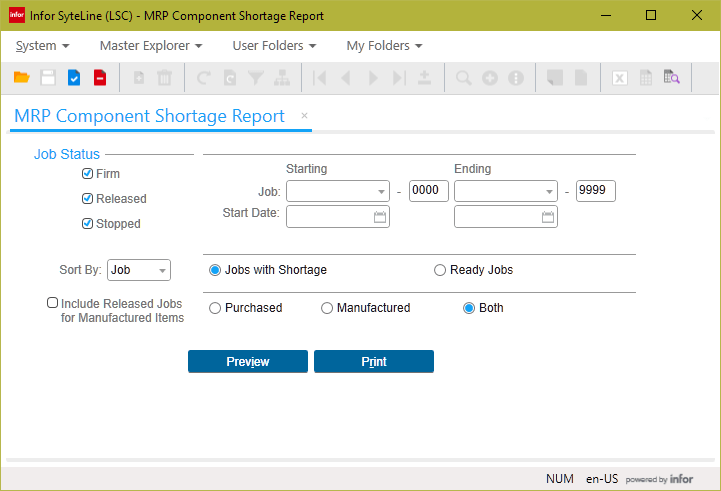Select the Ready Jobs radio button
This screenshot has width=721, height=491.
(x=440, y=270)
